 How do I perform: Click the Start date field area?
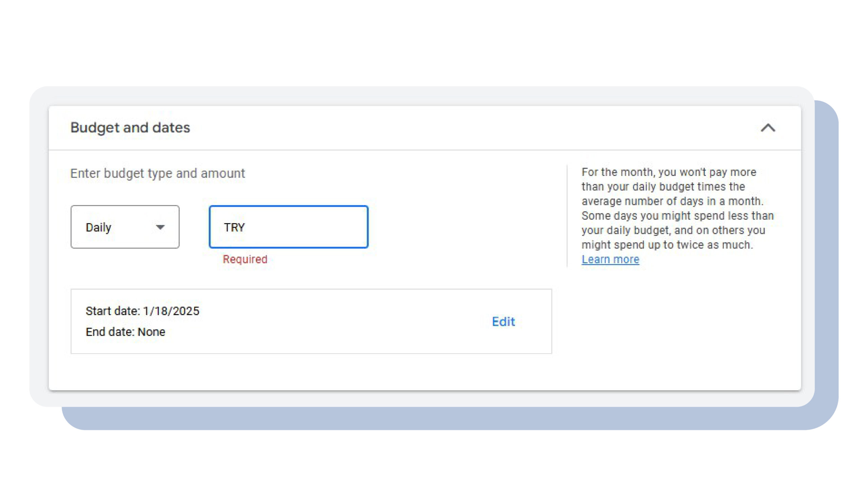(x=142, y=311)
